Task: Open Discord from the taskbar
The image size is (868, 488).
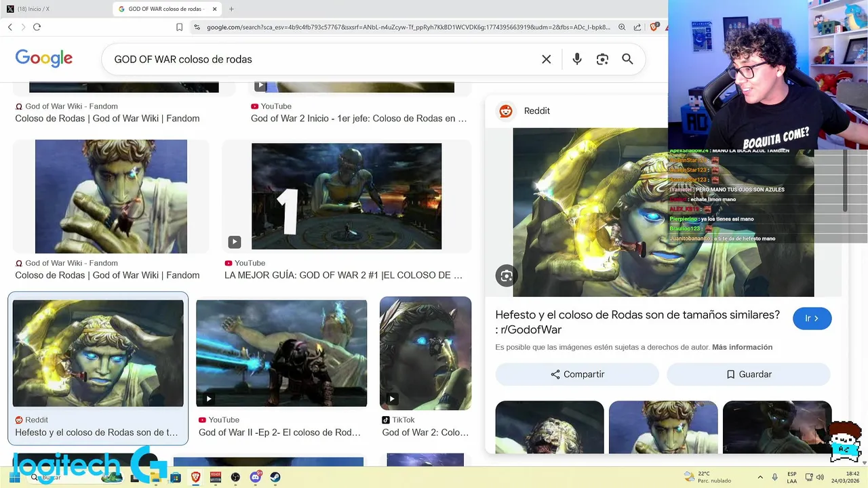Action: point(256,477)
